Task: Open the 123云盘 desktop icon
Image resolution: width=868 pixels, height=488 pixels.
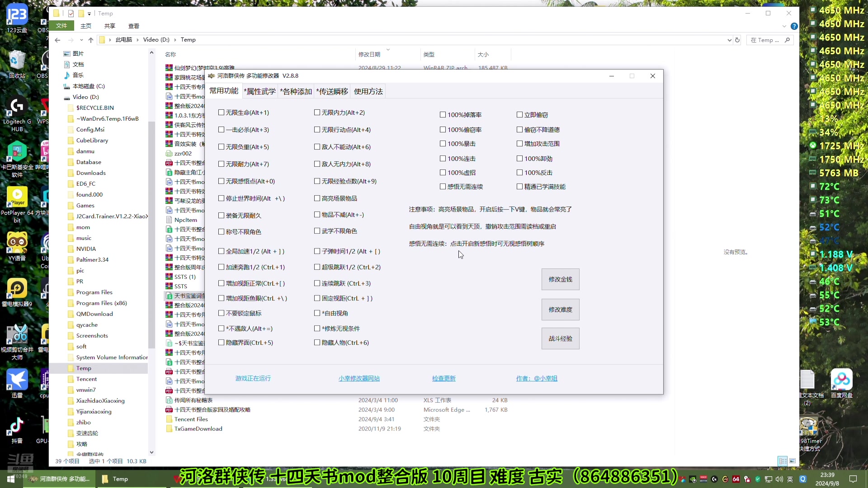Action: [x=17, y=18]
